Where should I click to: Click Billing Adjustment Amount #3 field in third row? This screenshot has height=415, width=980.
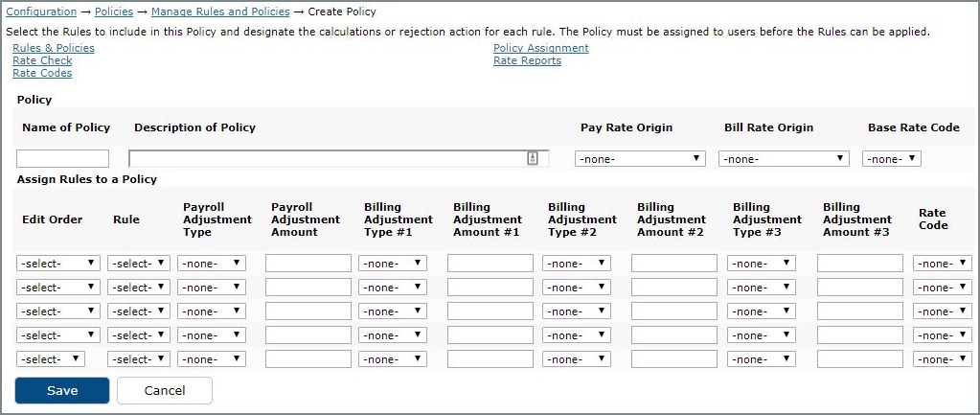tap(860, 311)
